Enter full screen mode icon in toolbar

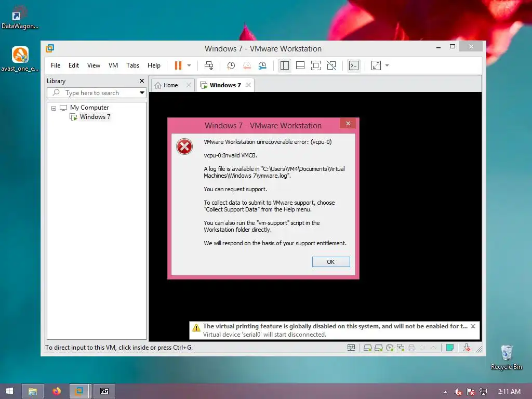click(316, 65)
